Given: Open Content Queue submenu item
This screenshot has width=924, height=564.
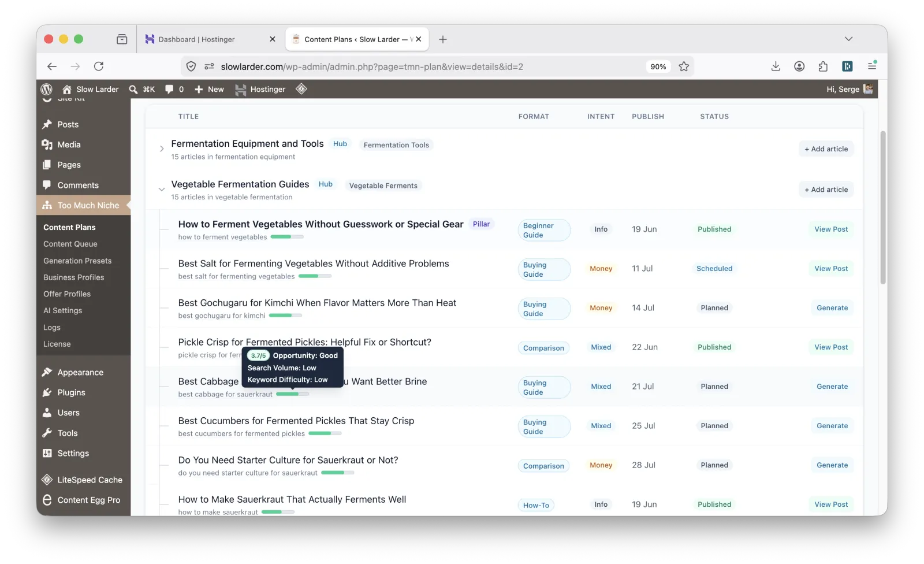Looking at the screenshot, I should coord(70,244).
